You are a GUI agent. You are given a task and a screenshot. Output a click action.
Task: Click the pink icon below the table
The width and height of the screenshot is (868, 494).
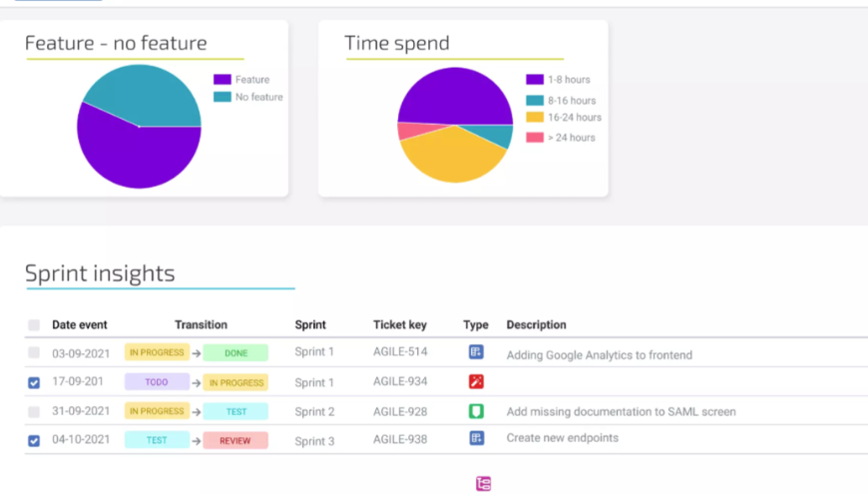(484, 484)
